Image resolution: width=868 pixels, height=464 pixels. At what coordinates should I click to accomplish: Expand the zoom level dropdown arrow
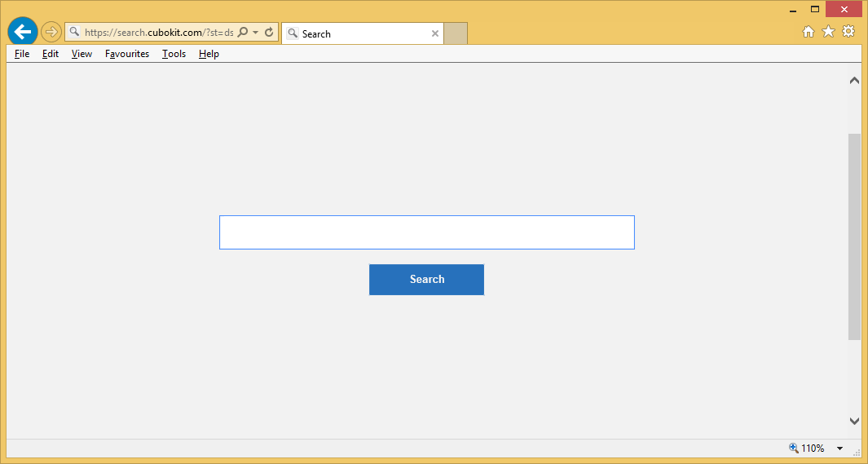pos(839,449)
